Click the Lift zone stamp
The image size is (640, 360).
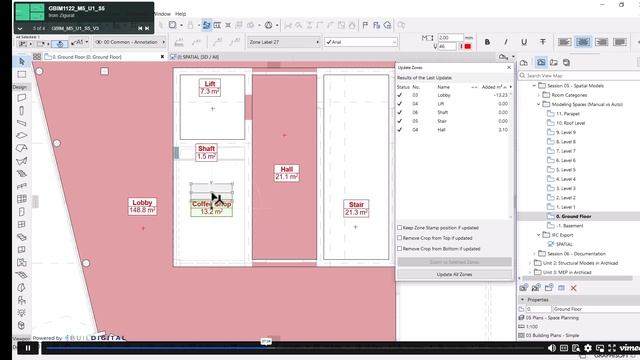click(210, 87)
